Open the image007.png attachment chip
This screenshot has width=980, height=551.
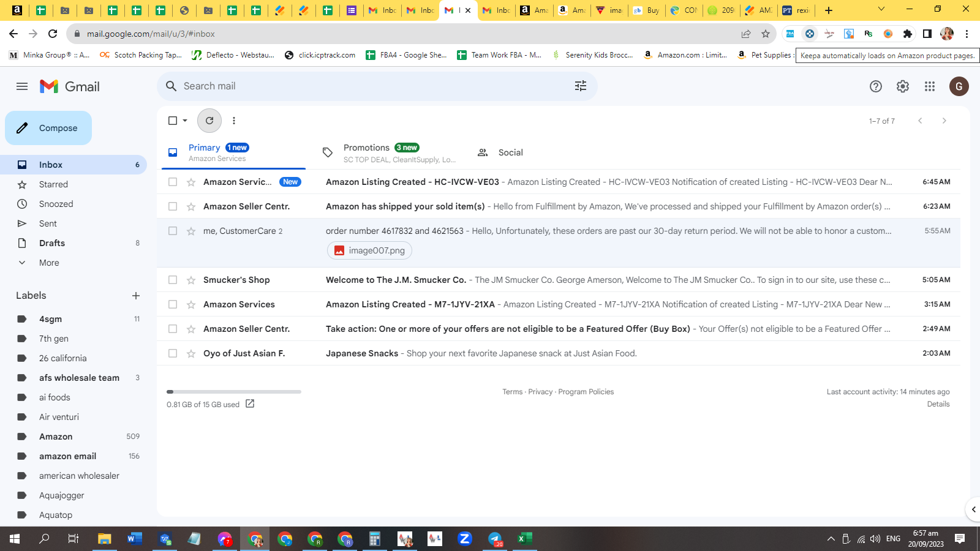[x=370, y=250]
